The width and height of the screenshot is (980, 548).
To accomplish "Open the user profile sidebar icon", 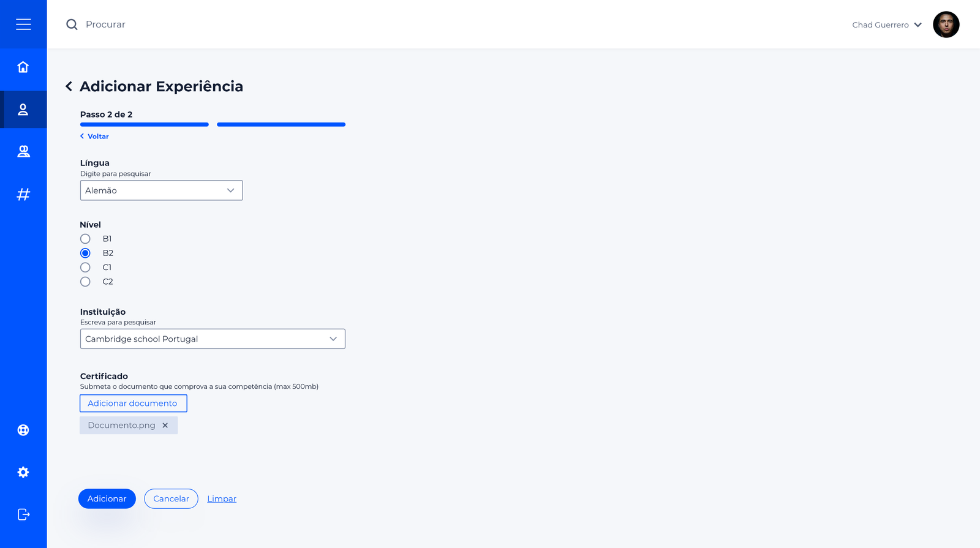I will (x=23, y=110).
